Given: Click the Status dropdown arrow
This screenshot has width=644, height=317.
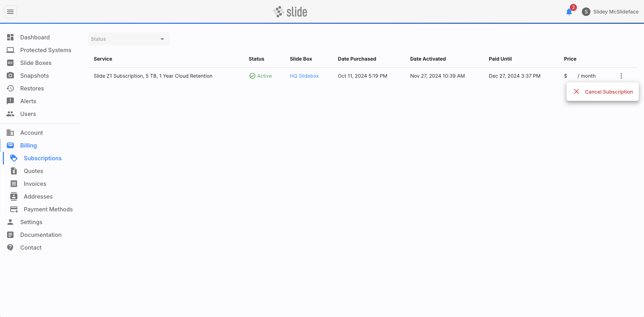Looking at the screenshot, I should tap(162, 39).
